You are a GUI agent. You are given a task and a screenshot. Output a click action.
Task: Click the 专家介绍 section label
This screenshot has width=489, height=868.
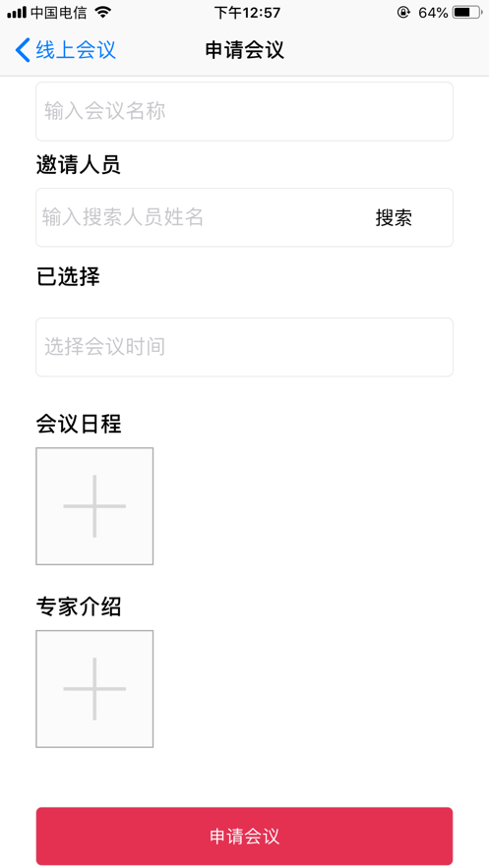point(79,607)
